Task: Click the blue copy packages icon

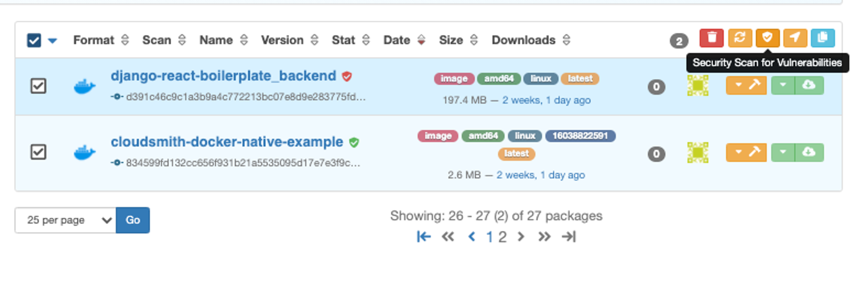Action: point(823,38)
